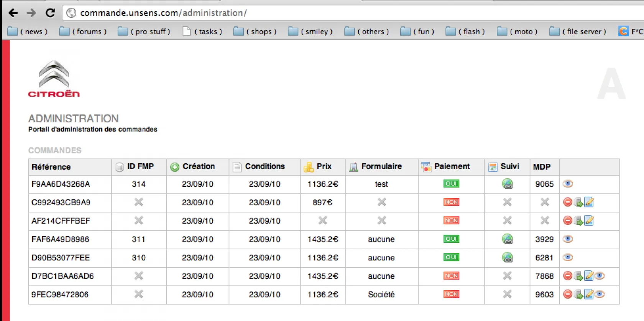Click the Citroën logo
Screen dimensions: 644x321
click(54, 79)
